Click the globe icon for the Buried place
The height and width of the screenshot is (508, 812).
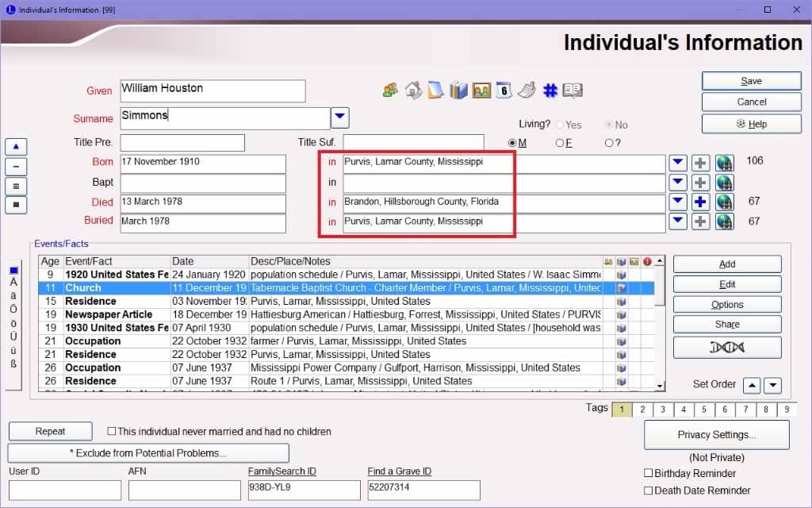[x=724, y=221]
